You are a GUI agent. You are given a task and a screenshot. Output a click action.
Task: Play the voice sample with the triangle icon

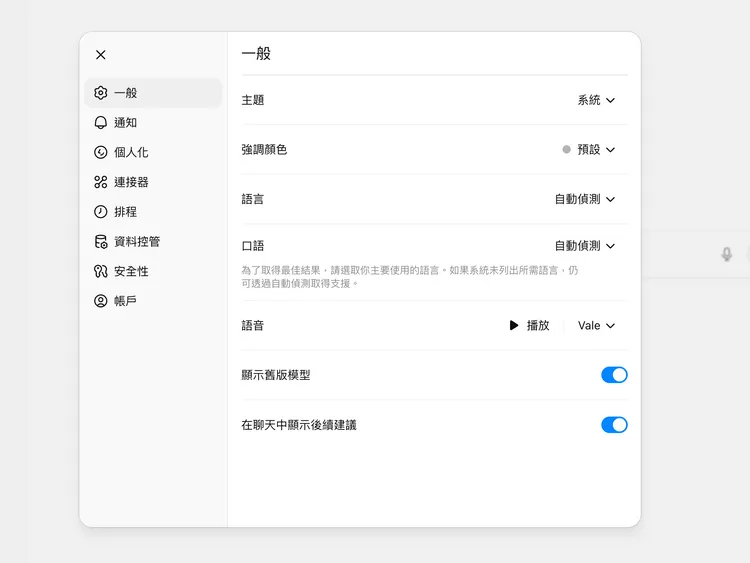coord(514,325)
